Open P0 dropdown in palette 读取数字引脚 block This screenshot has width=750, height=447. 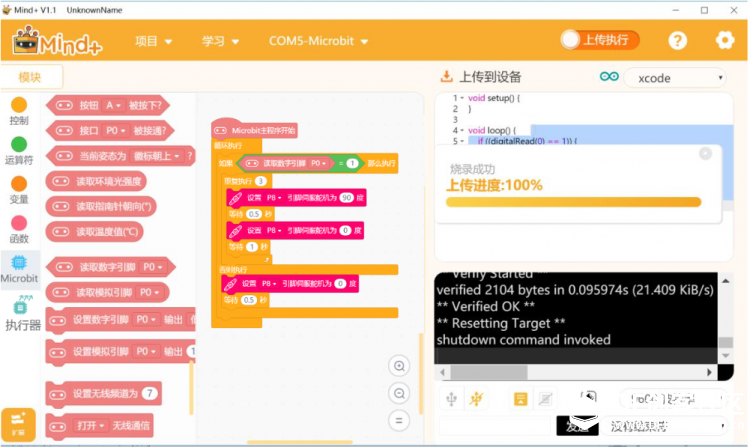click(153, 267)
